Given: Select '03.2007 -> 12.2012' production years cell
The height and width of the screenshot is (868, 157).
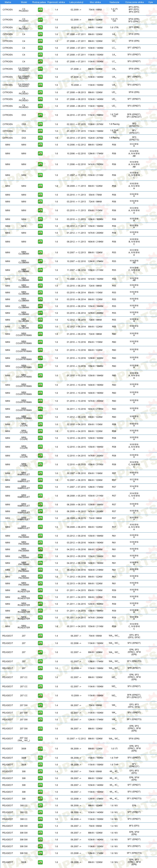Looking at the screenshot, I should [76, 739].
